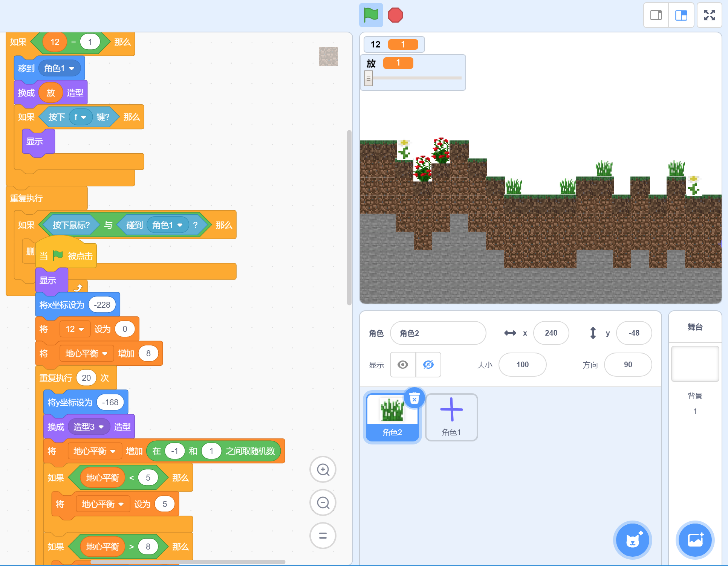Click the 放 variable in costume block
The height and width of the screenshot is (568, 728).
(51, 93)
